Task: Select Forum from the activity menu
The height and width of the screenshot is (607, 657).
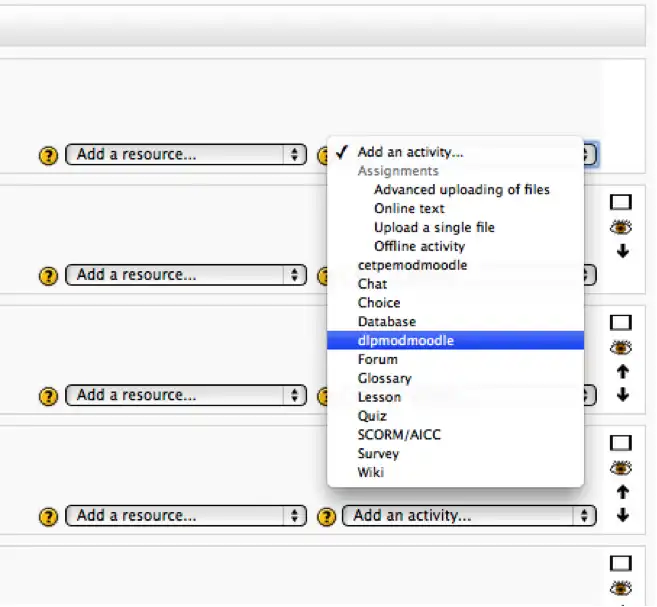Action: tap(378, 359)
